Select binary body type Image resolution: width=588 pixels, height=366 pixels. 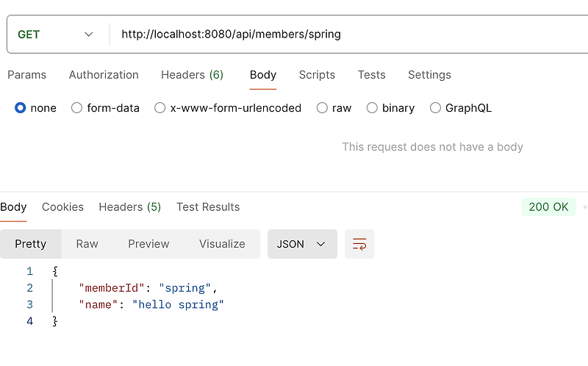tap(372, 108)
